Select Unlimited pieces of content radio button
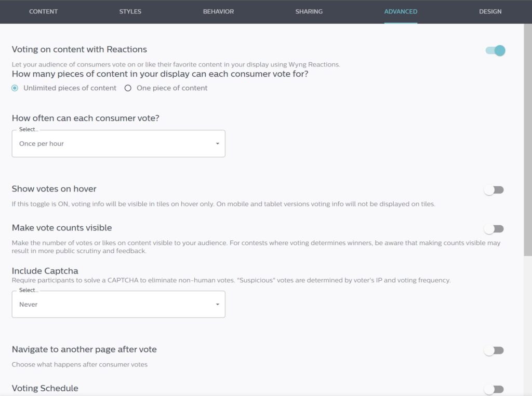Viewport: 532px width, 396px height. tap(15, 88)
